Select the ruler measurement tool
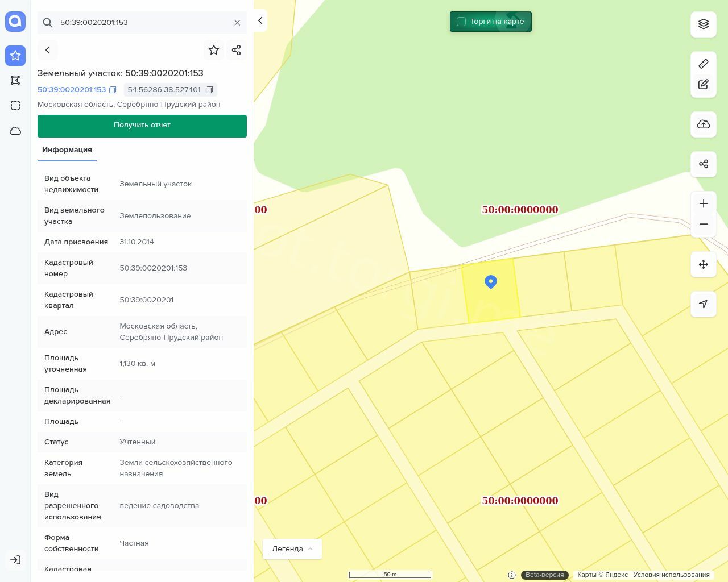The width and height of the screenshot is (728, 582). coord(703,64)
